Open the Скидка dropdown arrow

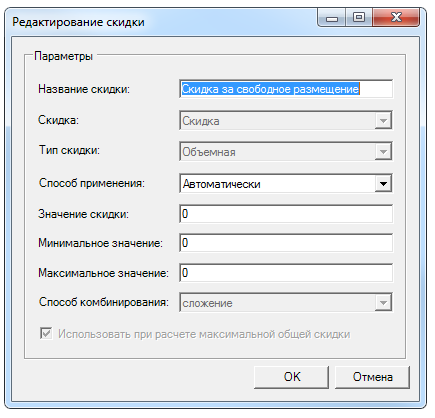click(383, 121)
